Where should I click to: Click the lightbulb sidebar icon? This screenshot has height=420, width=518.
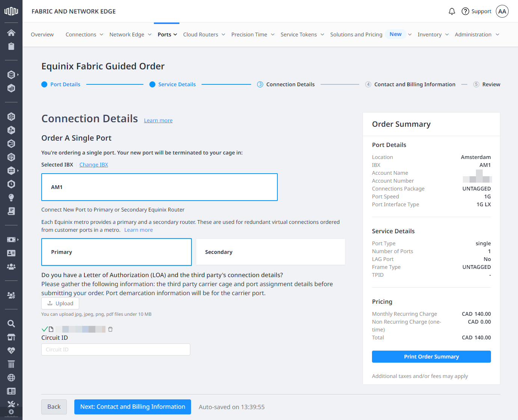(x=11, y=198)
